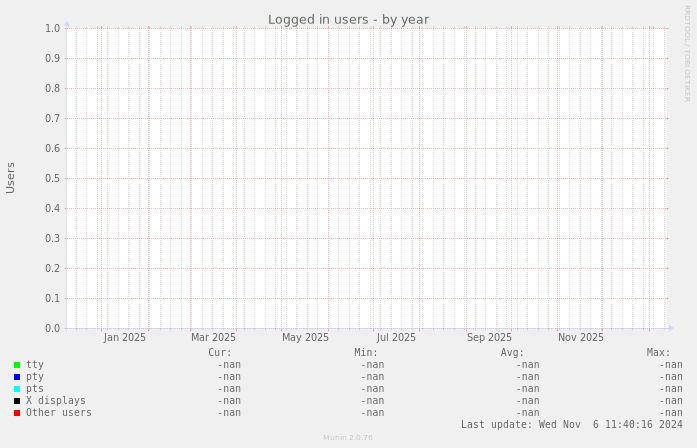Click the tty Cur "-nan" value
The image size is (697, 448).
[x=229, y=365]
